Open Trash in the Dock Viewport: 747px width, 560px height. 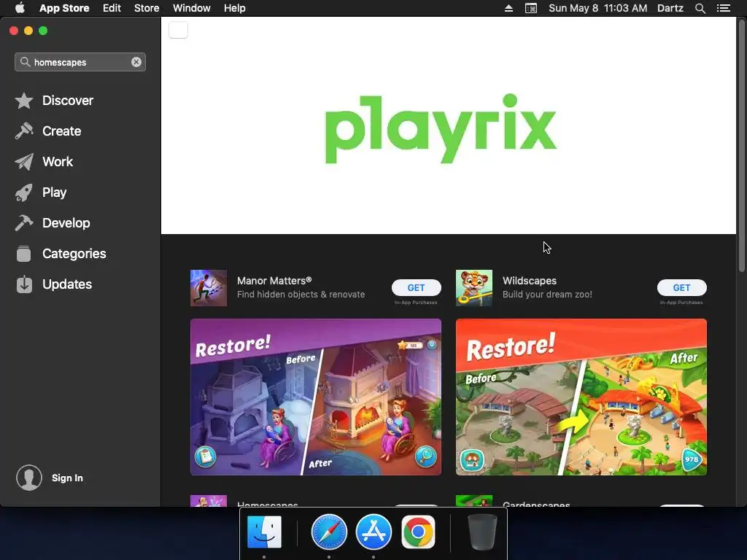(x=483, y=532)
